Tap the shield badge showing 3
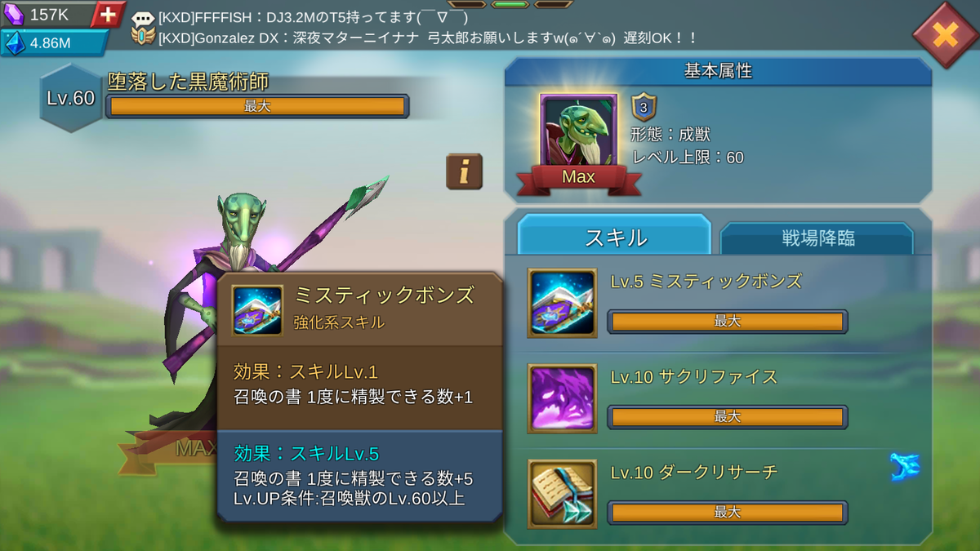The image size is (980, 551). (x=644, y=108)
